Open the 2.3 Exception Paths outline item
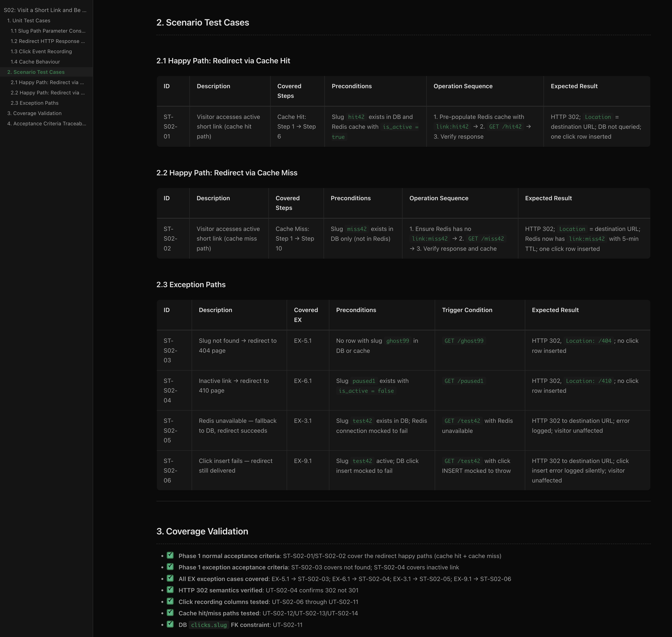672x637 pixels. 34,103
